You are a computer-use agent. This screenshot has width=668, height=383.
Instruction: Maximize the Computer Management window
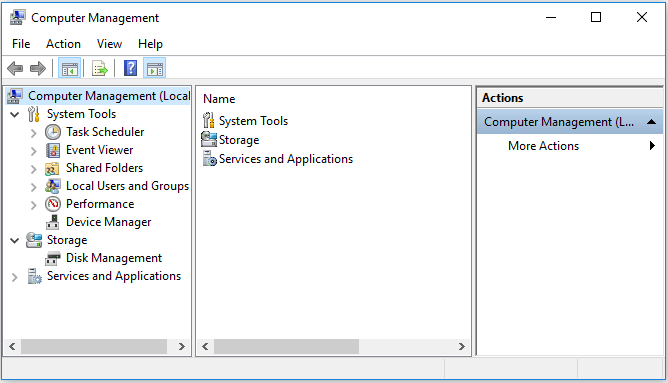coord(596,17)
